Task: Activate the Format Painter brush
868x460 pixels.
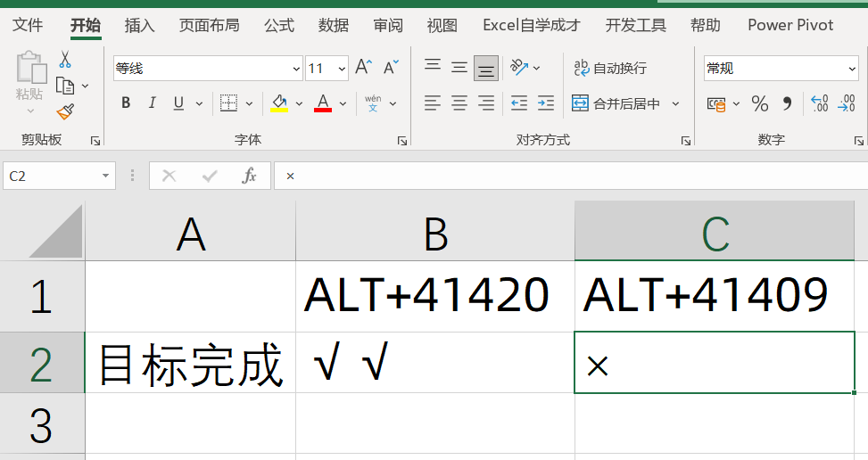Action: pyautogui.click(x=65, y=111)
